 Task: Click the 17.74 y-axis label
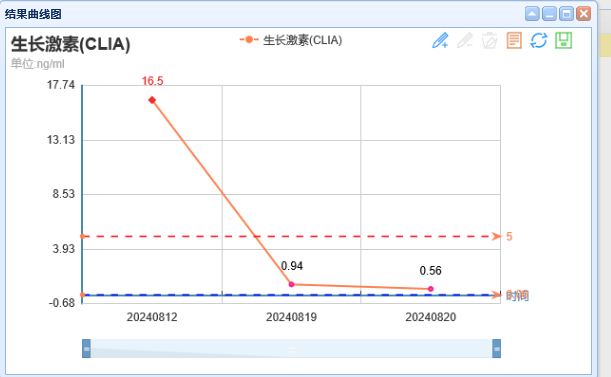61,85
